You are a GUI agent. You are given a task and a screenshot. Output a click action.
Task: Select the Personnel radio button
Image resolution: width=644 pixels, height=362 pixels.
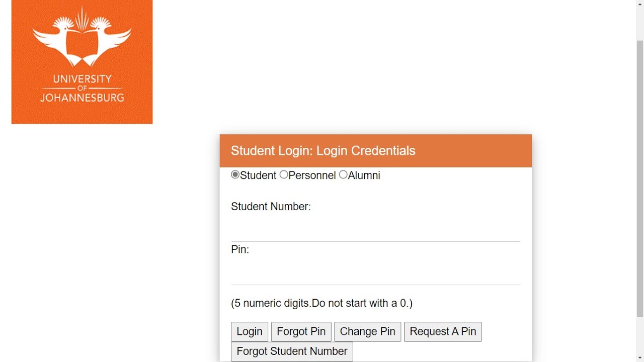point(284,175)
